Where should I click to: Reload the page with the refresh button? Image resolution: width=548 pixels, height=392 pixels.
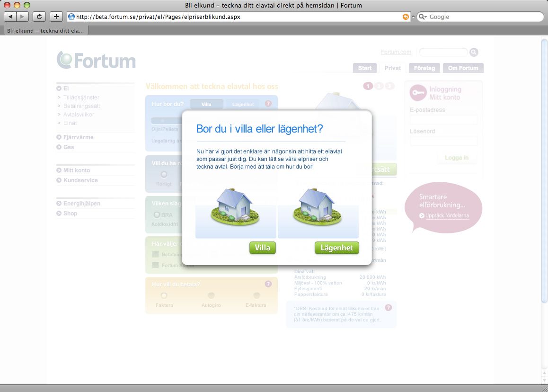[x=39, y=17]
